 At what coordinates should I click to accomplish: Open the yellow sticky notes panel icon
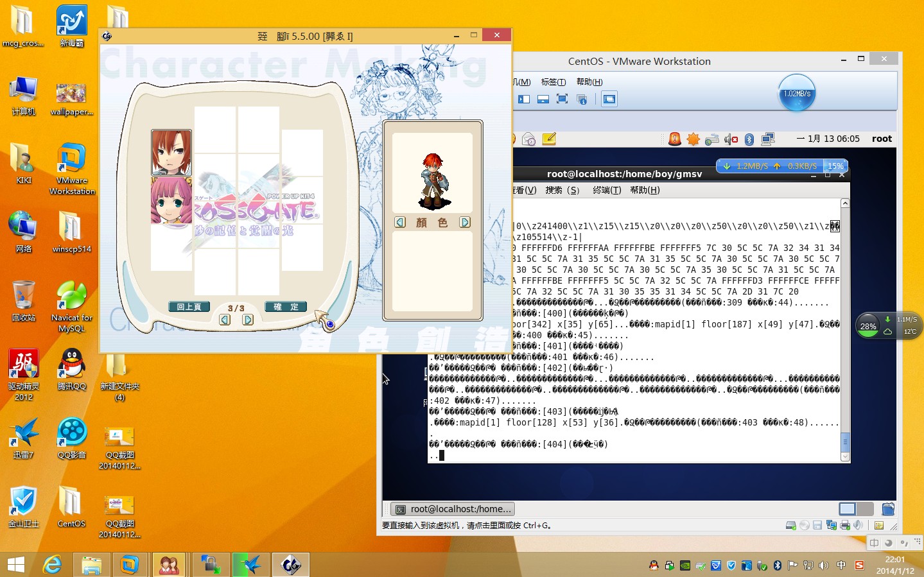(x=549, y=139)
